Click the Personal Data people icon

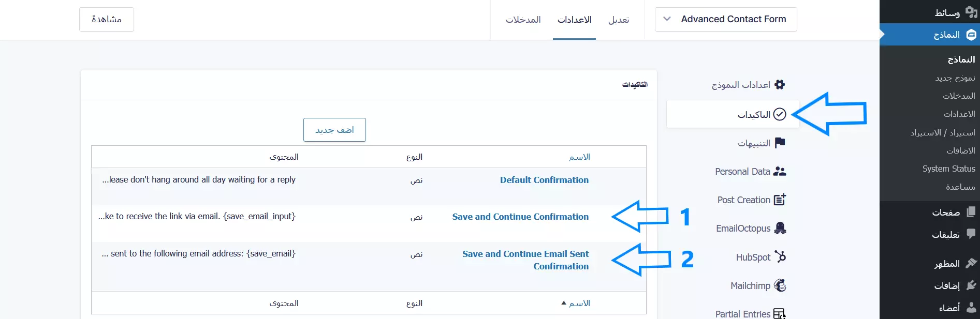pos(780,172)
